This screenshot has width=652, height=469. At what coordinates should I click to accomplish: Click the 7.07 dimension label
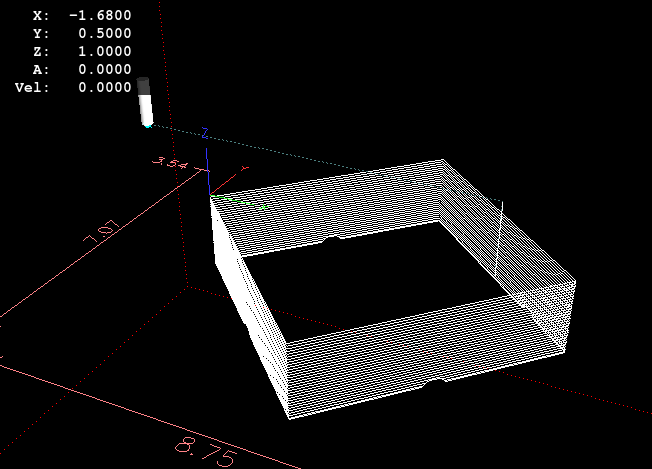[x=100, y=236]
